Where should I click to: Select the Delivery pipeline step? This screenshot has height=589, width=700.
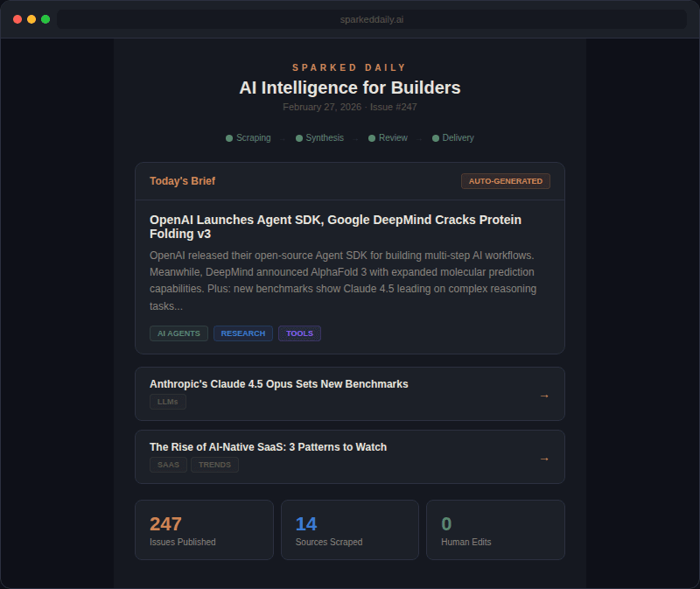(453, 138)
